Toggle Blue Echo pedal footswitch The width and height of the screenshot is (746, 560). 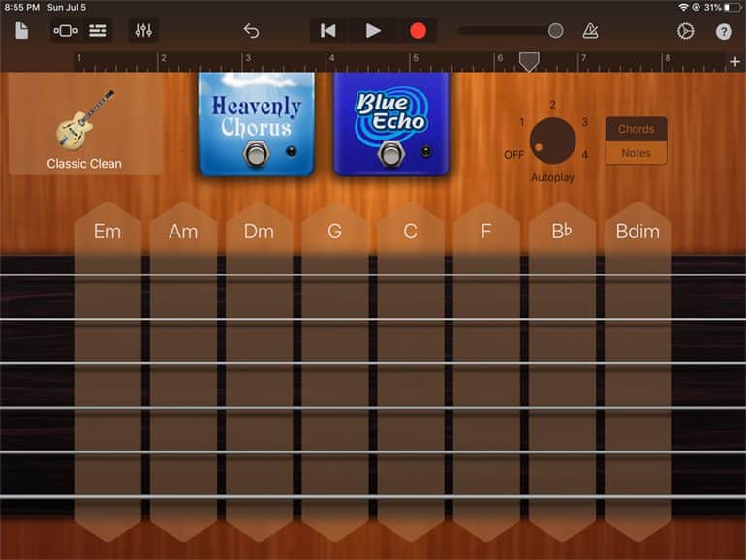pyautogui.click(x=390, y=154)
